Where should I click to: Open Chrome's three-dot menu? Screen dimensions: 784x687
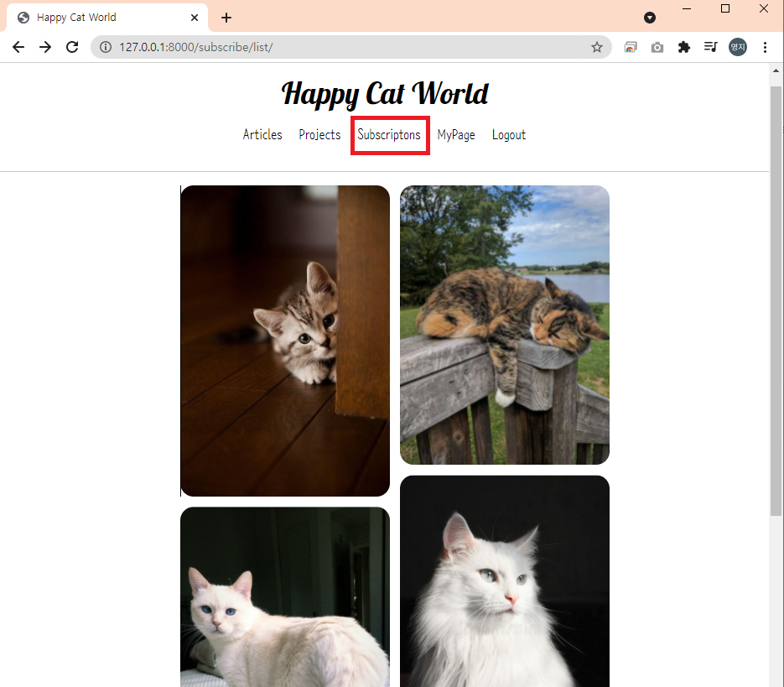coord(765,47)
